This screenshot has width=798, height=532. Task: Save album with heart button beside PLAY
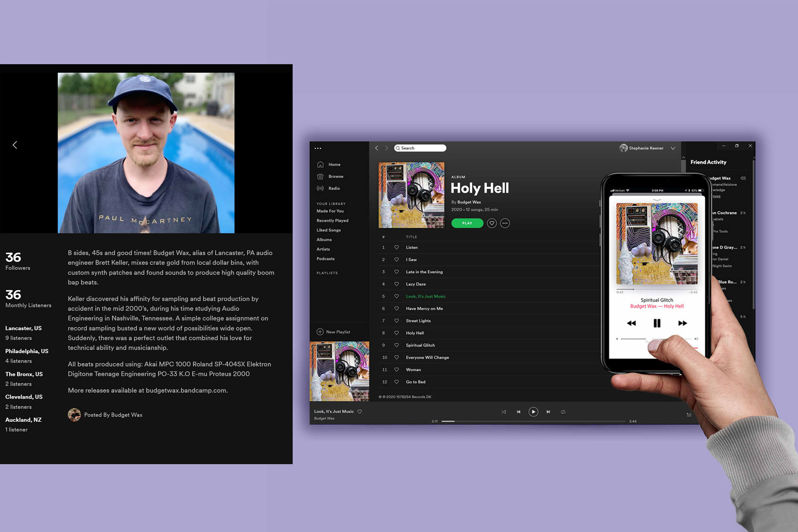492,223
